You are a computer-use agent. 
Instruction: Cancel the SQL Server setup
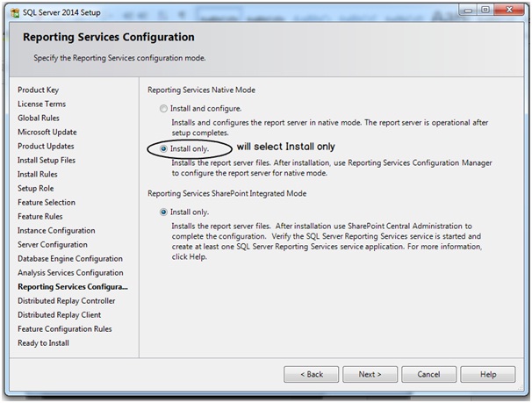[429, 374]
